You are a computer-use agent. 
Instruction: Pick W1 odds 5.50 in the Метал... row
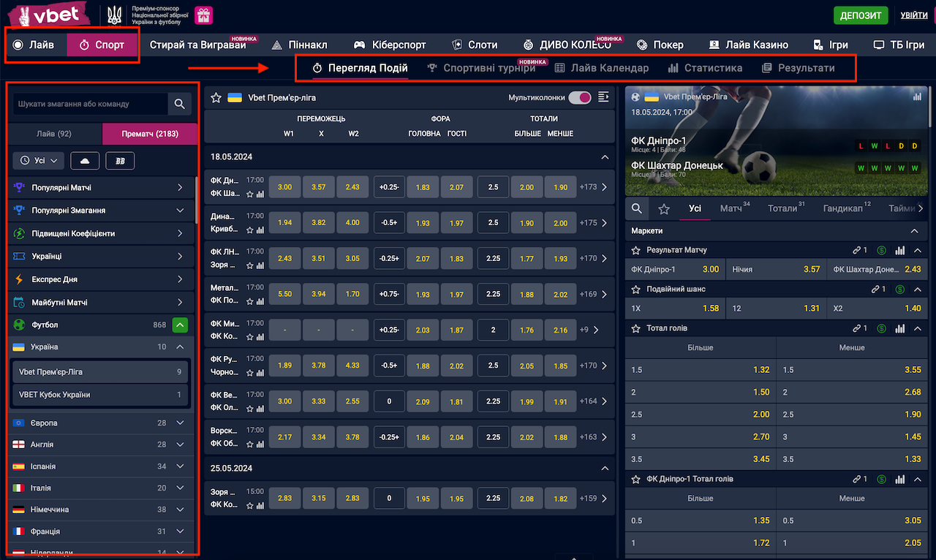coord(285,294)
